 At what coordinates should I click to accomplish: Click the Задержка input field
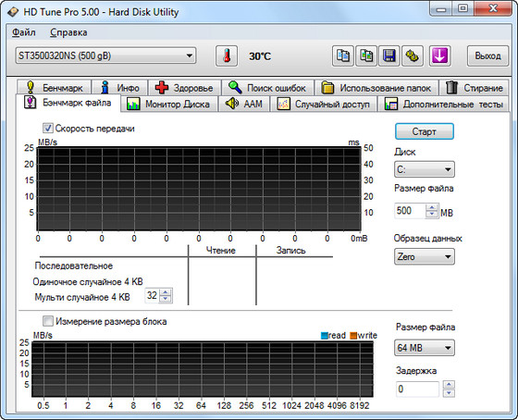(x=417, y=389)
